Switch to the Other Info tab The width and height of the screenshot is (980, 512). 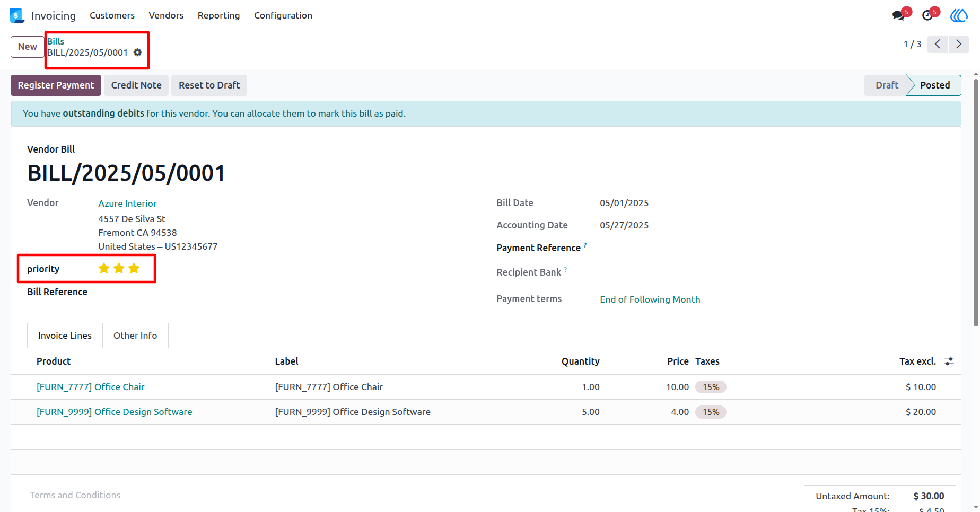coord(135,336)
